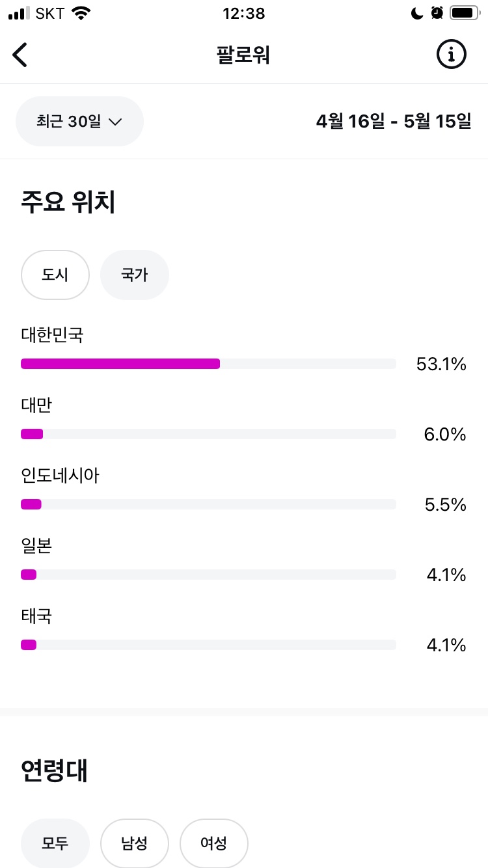Screen dimensions: 488x868
Task: Open the info circle icon
Action: 451,55
